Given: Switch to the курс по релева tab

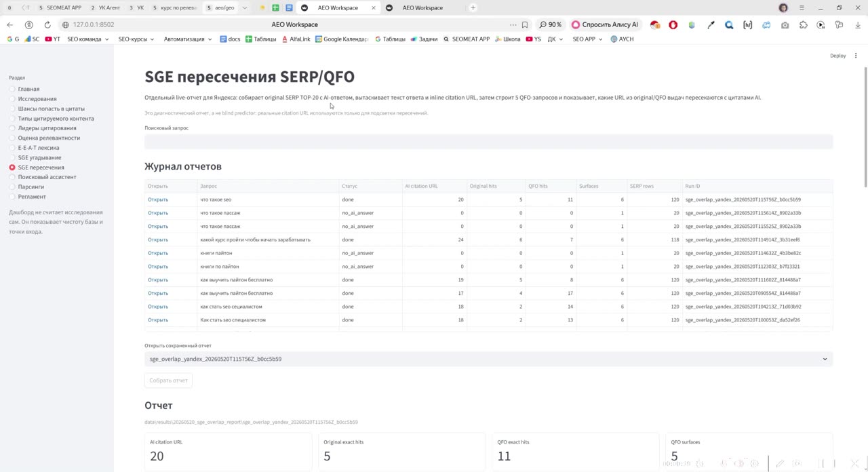Looking at the screenshot, I should tap(175, 7).
